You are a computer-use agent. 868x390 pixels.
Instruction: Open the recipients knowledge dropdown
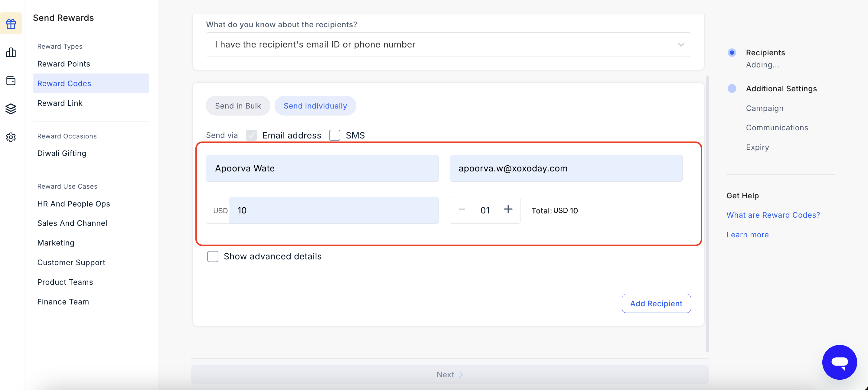448,44
